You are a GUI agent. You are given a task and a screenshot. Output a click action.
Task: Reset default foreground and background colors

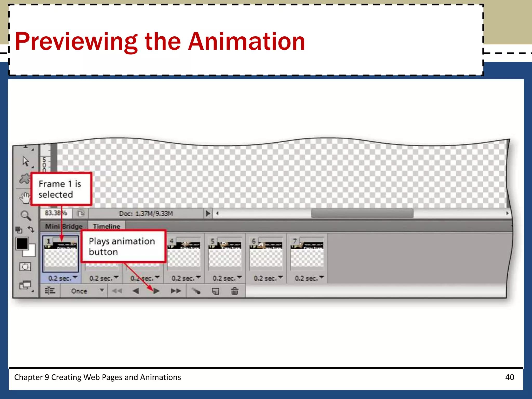point(19,230)
